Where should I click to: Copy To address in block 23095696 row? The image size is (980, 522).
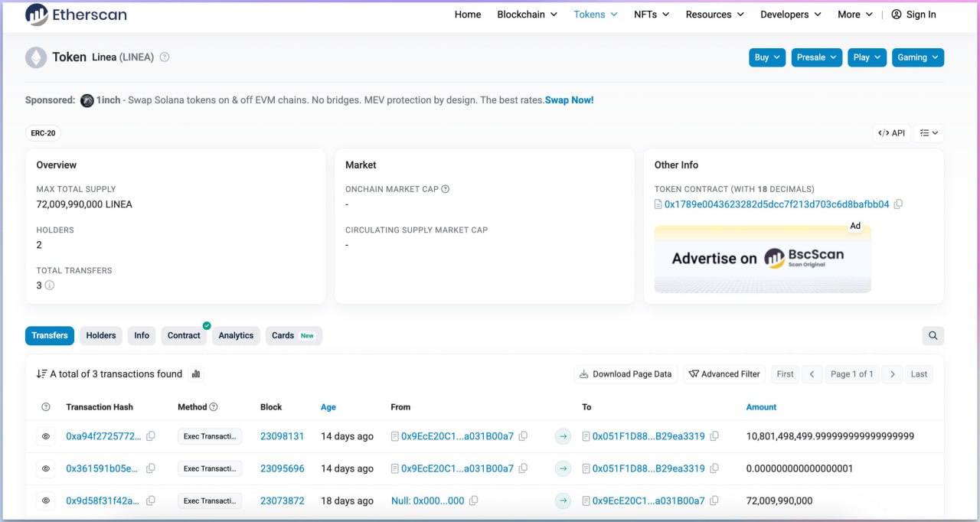click(714, 468)
